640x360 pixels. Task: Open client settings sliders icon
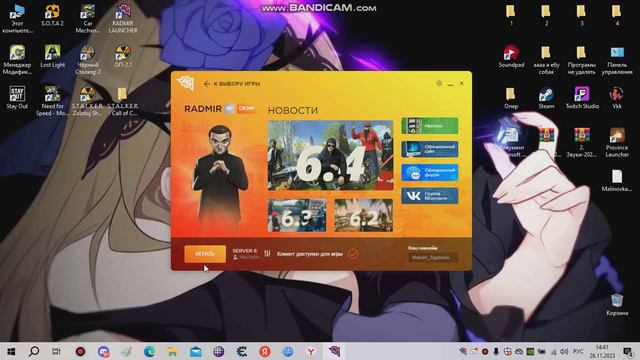[267, 254]
